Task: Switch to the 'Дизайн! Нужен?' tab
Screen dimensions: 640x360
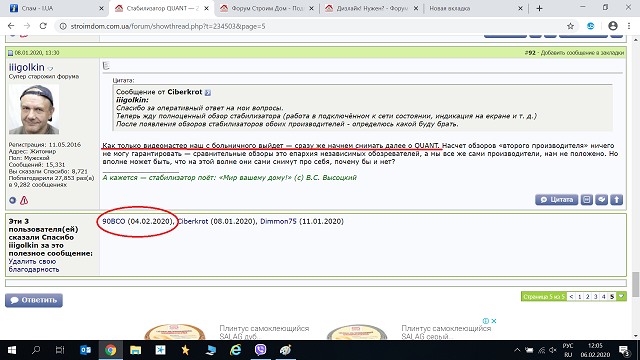Action: point(371,8)
